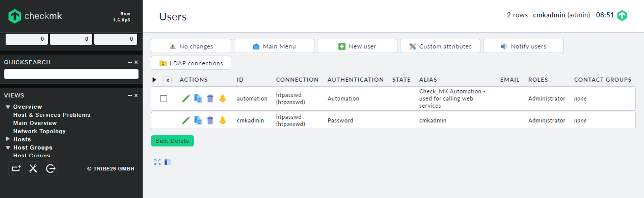
Task: Click the Connection column header
Action: [x=297, y=80]
